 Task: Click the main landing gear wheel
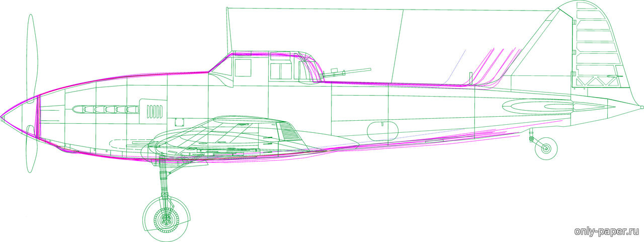tap(167, 219)
